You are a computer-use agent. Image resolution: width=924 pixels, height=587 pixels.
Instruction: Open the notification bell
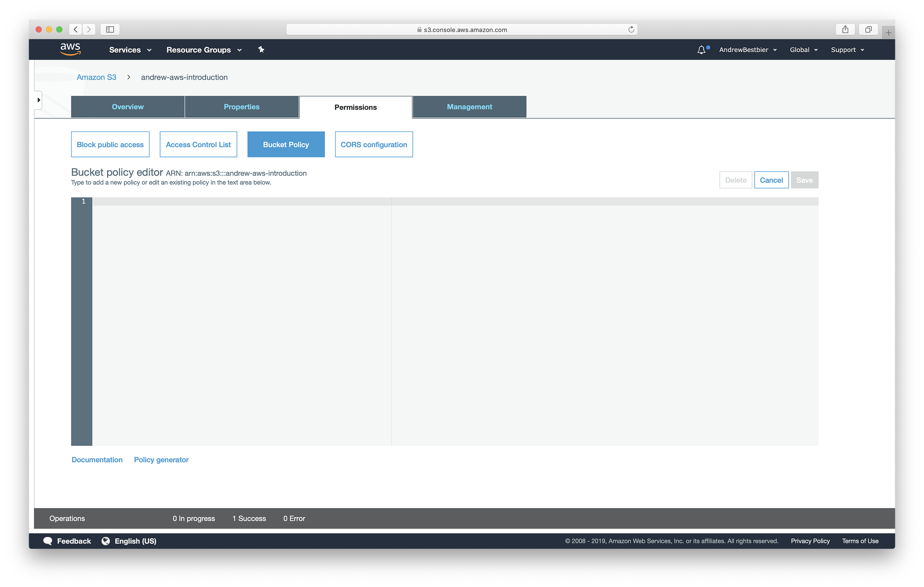[702, 49]
